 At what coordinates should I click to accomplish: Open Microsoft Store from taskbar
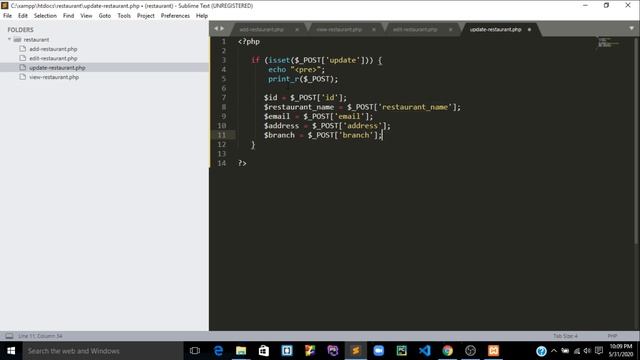click(x=264, y=351)
